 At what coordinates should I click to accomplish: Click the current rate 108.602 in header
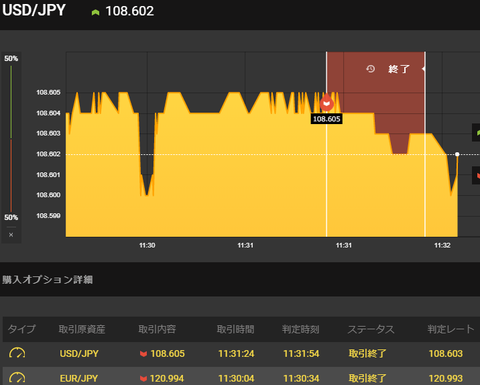pyautogui.click(x=130, y=11)
